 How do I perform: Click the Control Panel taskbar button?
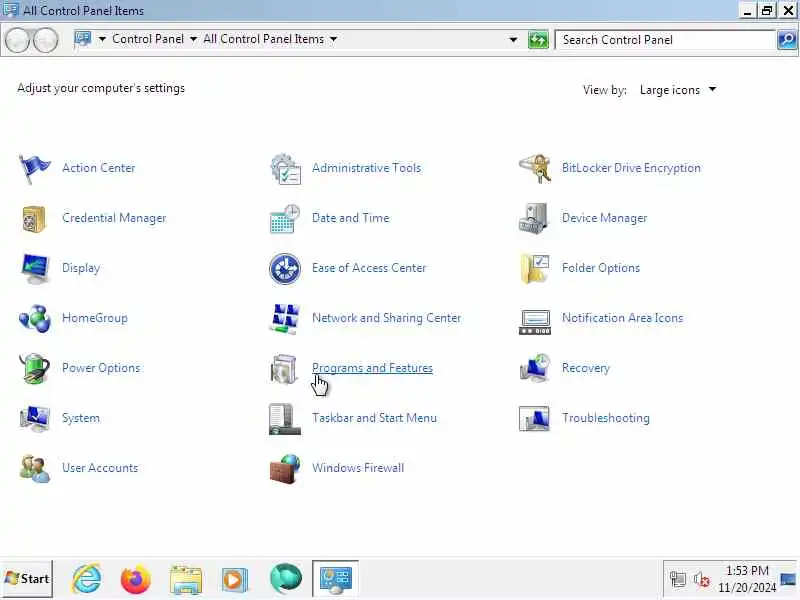click(335, 579)
